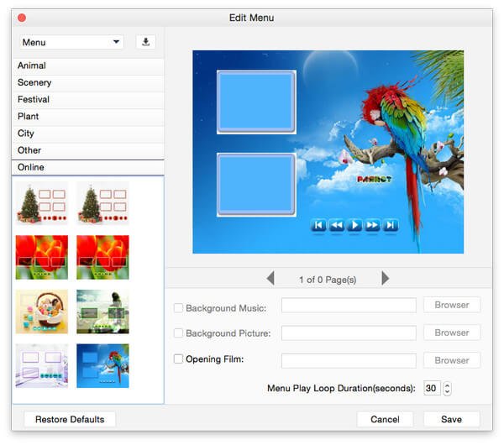Click Browser button for Opening Film

point(452,360)
